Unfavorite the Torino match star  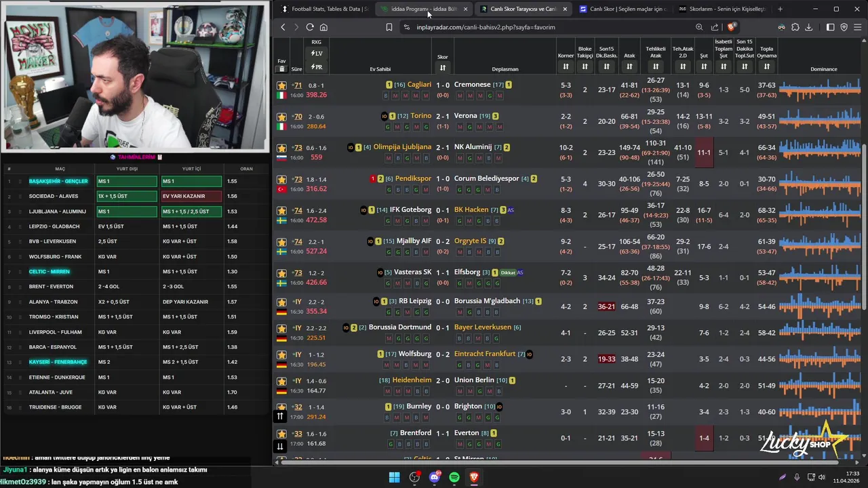281,117
